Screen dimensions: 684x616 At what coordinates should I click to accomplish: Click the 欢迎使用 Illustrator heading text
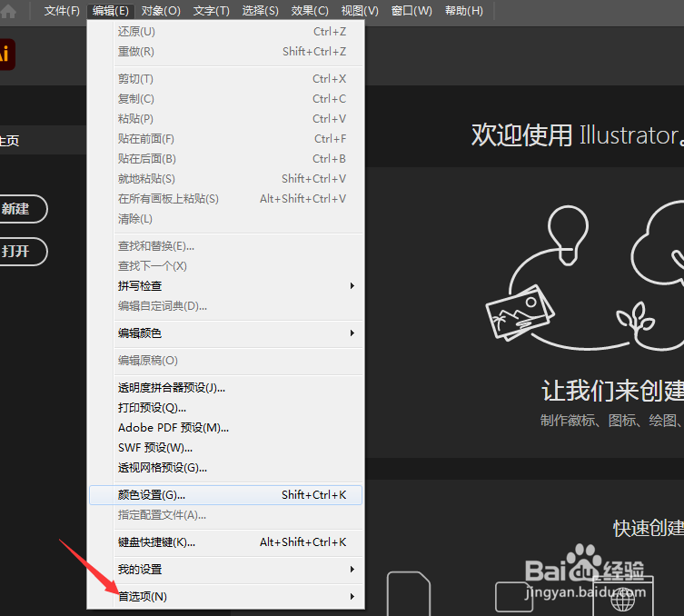[x=577, y=135]
